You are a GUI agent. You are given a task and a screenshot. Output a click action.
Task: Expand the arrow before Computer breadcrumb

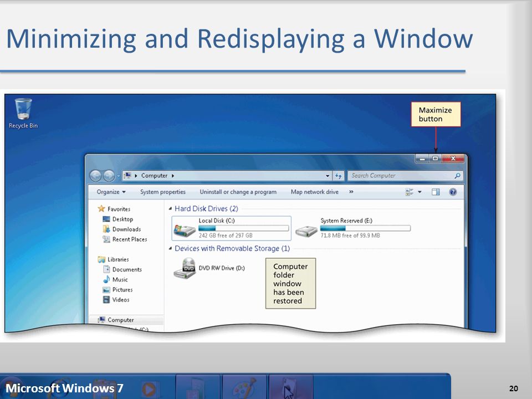(x=136, y=176)
